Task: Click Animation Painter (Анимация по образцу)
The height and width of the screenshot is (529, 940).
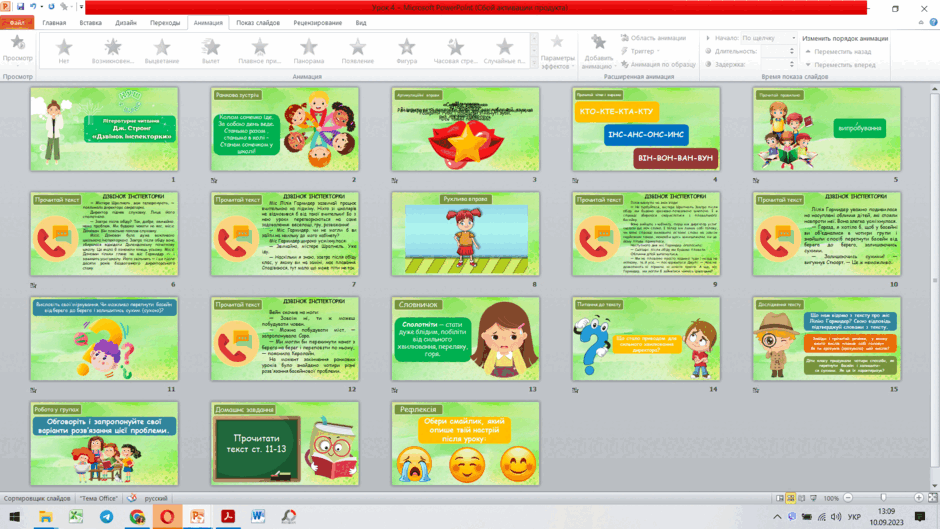Action: pyautogui.click(x=658, y=64)
